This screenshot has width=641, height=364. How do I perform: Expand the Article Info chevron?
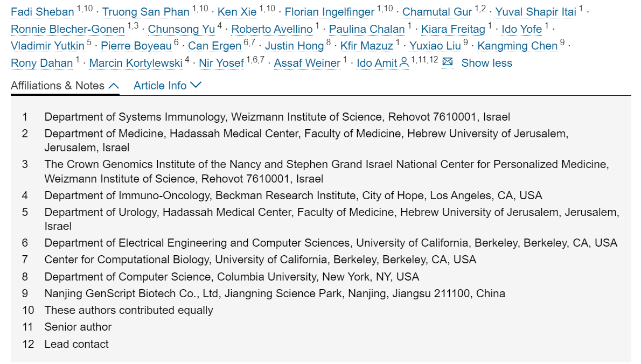[196, 85]
